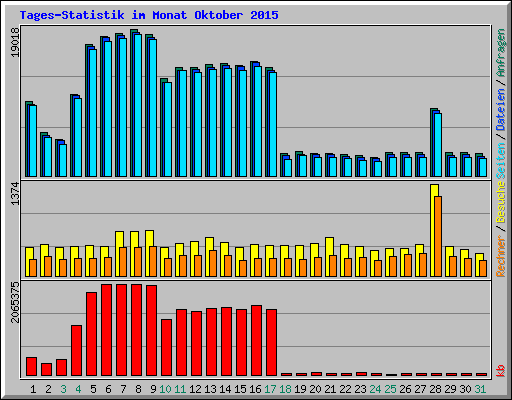Click day label 13 on x-axis
This screenshot has height=400, width=512.
coord(211,389)
